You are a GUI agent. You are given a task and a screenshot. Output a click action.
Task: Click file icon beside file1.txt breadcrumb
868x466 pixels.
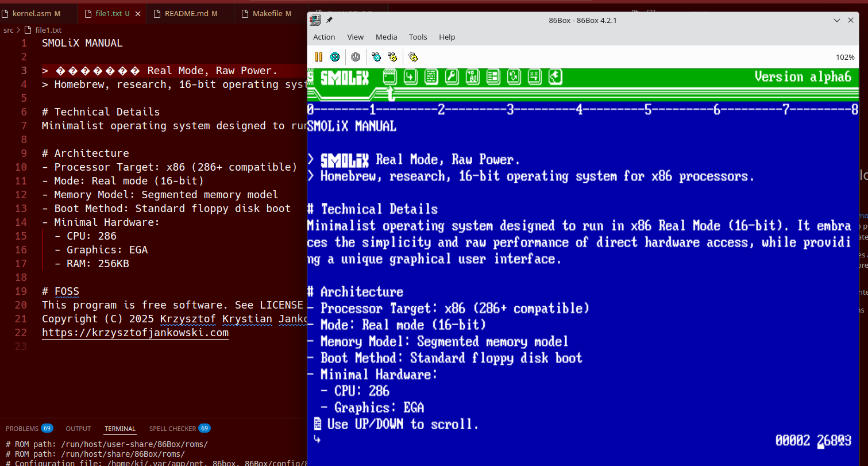(28, 30)
